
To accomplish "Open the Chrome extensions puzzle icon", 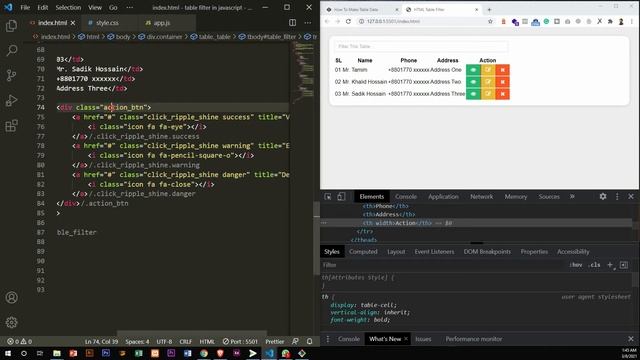I will (x=610, y=21).
